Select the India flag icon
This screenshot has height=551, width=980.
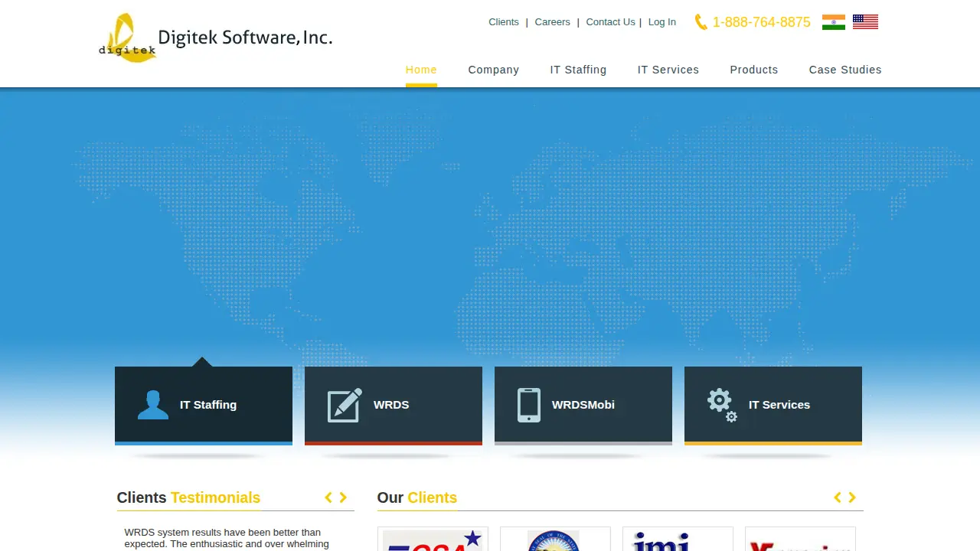pos(834,22)
